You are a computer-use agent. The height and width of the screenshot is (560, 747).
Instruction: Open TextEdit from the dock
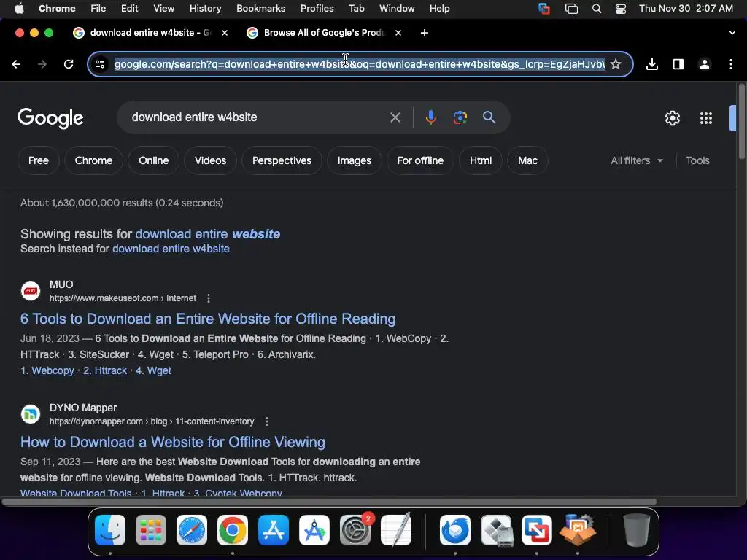click(x=396, y=530)
